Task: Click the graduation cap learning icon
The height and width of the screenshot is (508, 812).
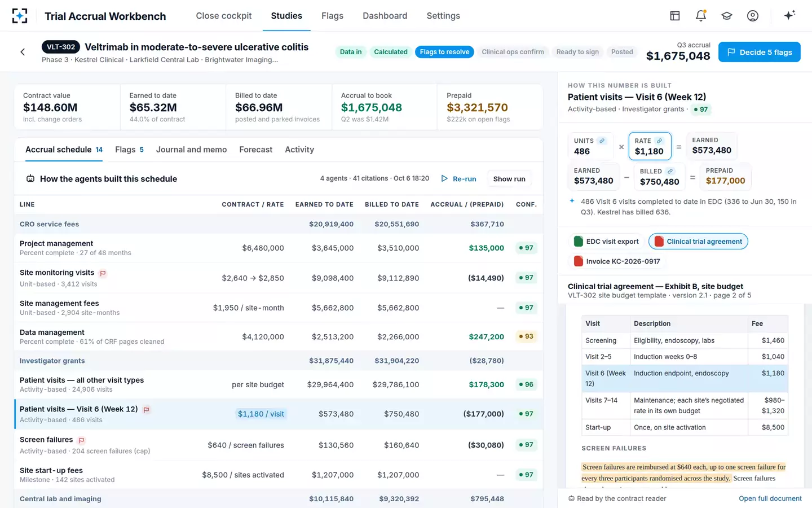Action: [x=727, y=16]
